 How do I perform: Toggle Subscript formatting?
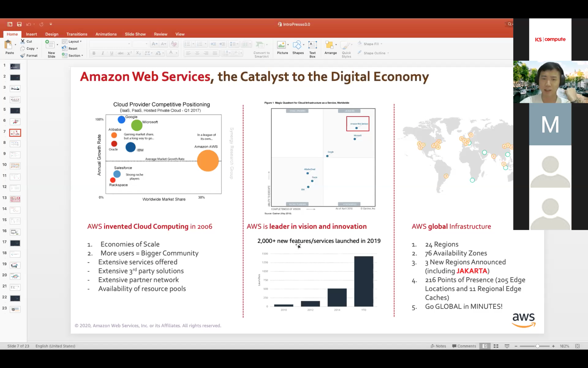pyautogui.click(x=138, y=53)
